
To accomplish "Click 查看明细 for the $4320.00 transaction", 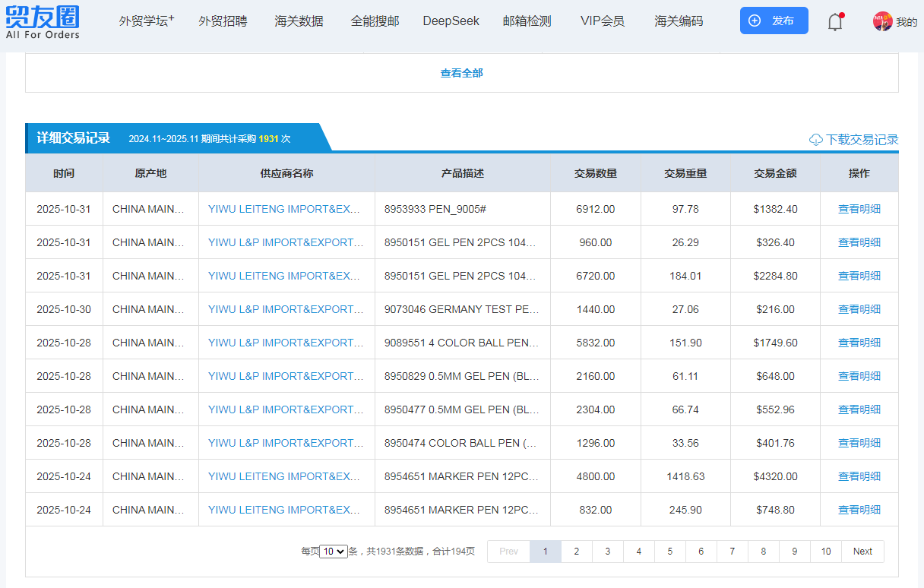I will click(x=859, y=476).
